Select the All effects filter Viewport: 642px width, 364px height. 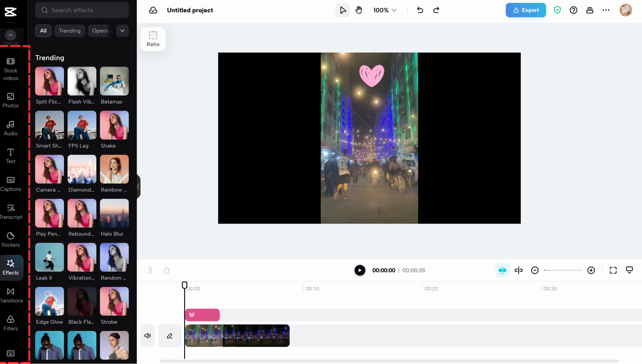click(x=43, y=31)
